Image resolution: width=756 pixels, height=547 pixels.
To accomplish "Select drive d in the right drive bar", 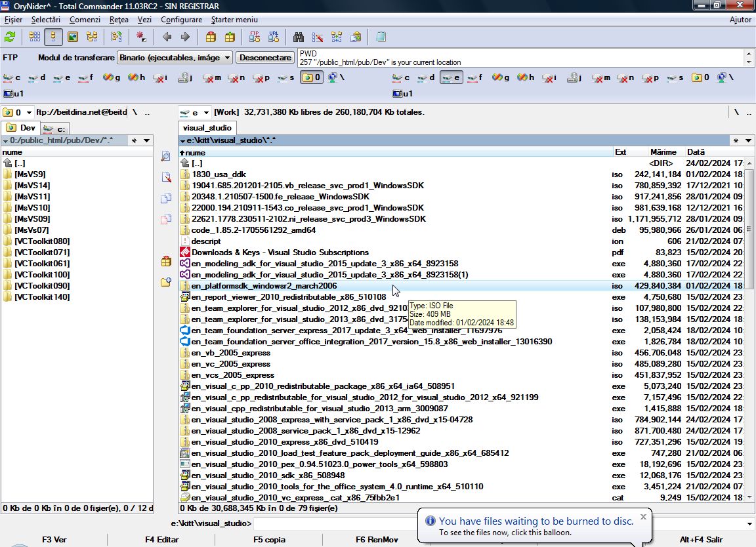I will [426, 77].
